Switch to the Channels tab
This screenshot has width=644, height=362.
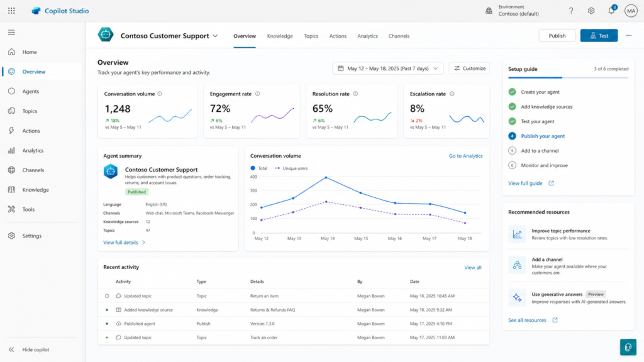tap(399, 36)
